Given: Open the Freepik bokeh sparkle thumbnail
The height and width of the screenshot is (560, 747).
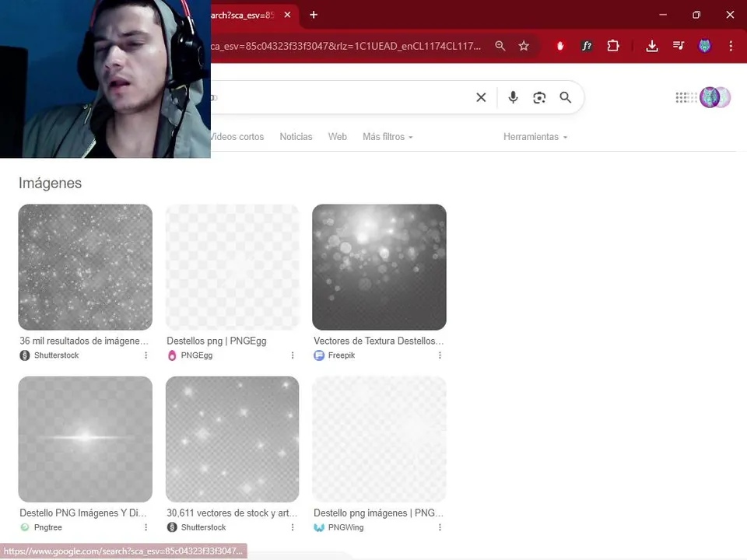Looking at the screenshot, I should (x=379, y=267).
